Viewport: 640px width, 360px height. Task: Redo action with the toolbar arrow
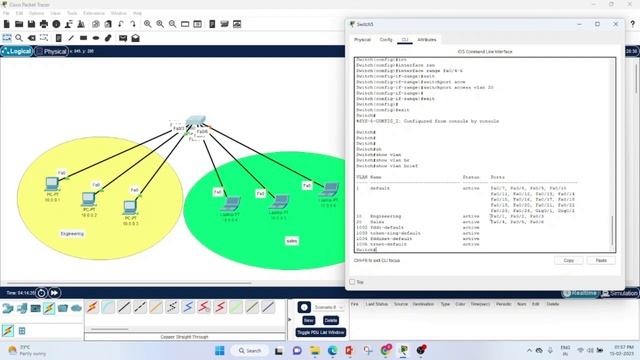pyautogui.click(x=133, y=24)
